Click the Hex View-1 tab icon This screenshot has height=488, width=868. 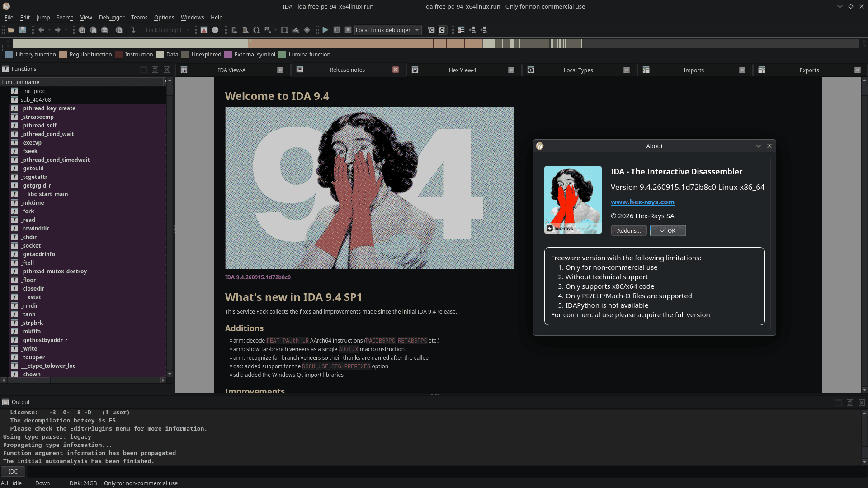415,70
